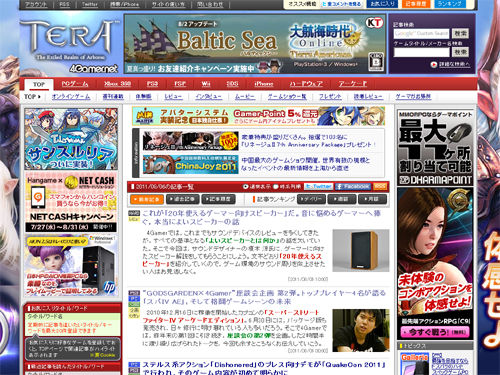Open the Galleria topics thumbnail
The width and height of the screenshot is (500, 375).
(415, 364)
